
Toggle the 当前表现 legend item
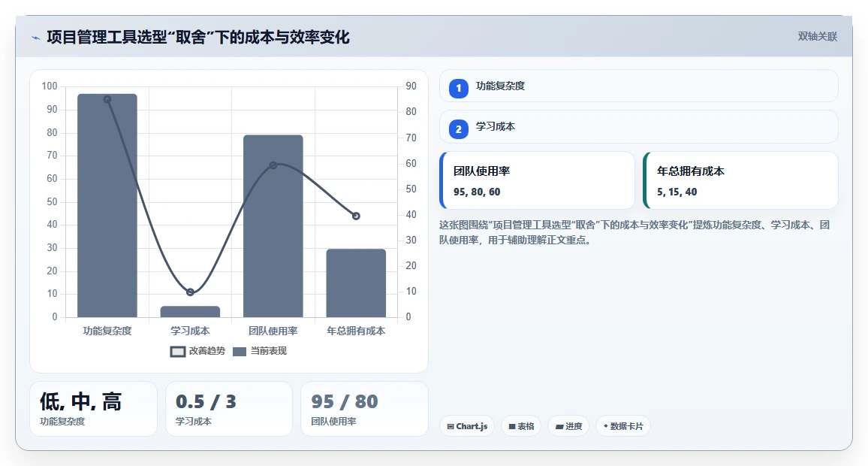click(x=260, y=351)
